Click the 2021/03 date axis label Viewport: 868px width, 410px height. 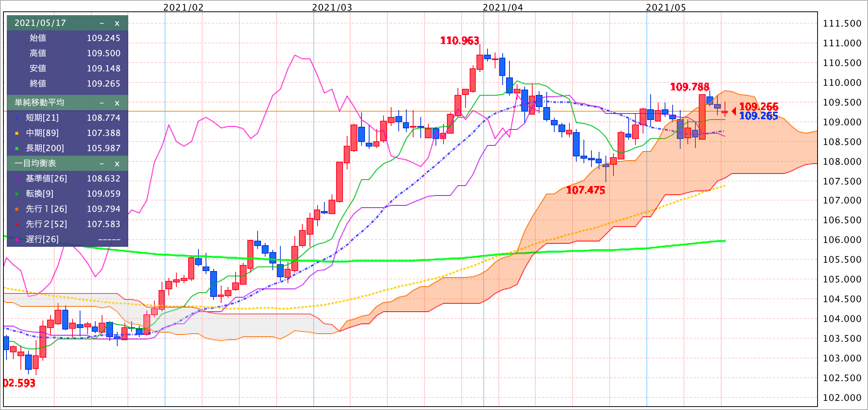(x=332, y=7)
